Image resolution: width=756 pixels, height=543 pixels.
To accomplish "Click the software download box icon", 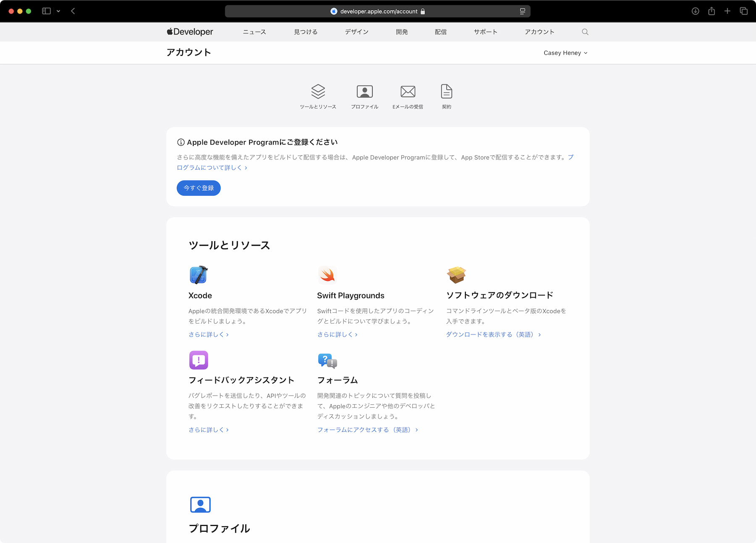I will click(x=456, y=275).
